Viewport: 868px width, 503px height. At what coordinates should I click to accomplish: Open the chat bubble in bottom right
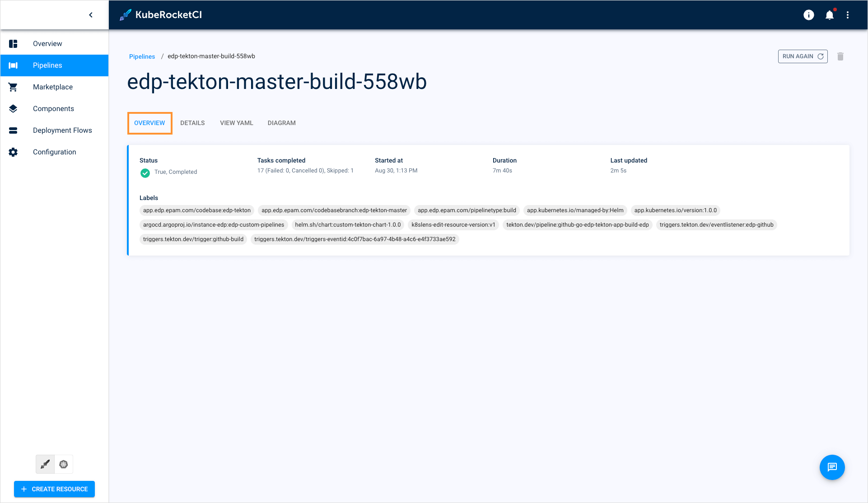pyautogui.click(x=832, y=467)
